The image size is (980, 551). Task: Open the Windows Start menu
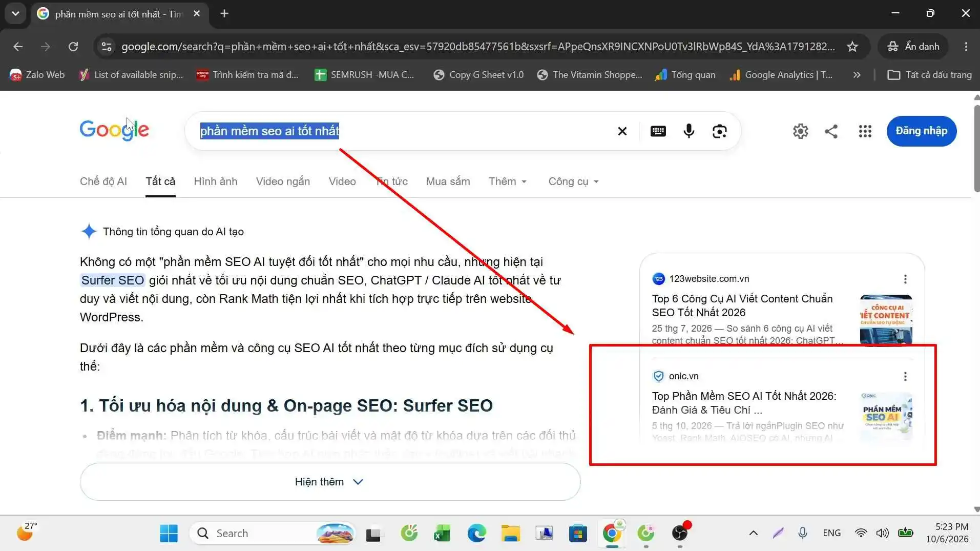(169, 534)
